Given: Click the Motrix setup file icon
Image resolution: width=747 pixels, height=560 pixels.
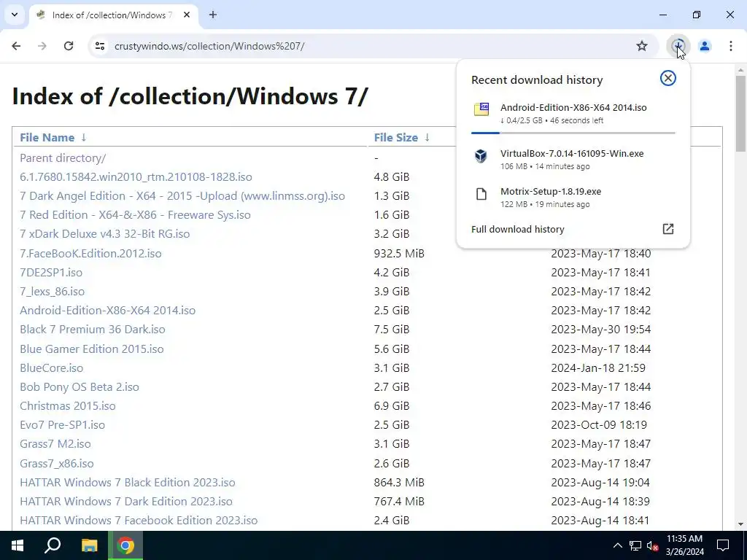Looking at the screenshot, I should (x=481, y=194).
